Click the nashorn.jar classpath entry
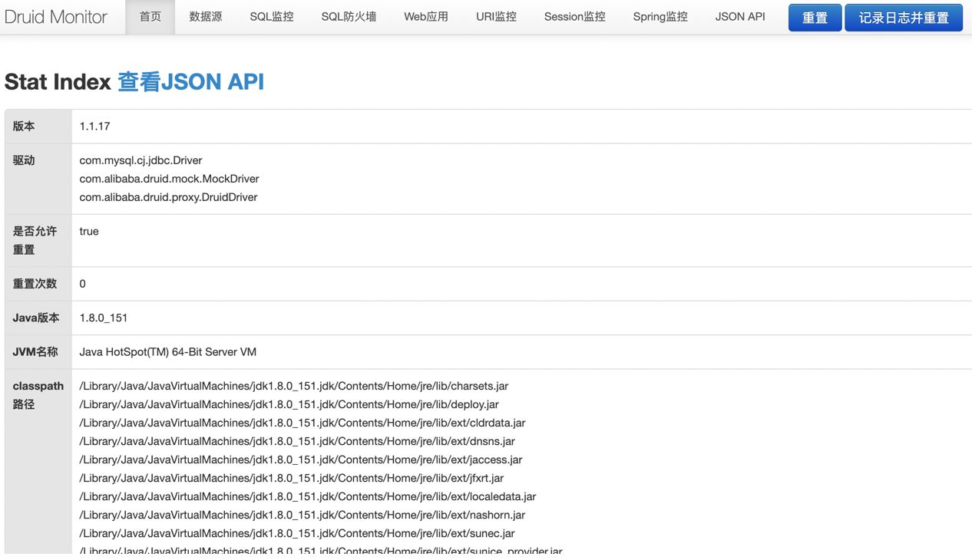The image size is (972, 560). coord(303,515)
